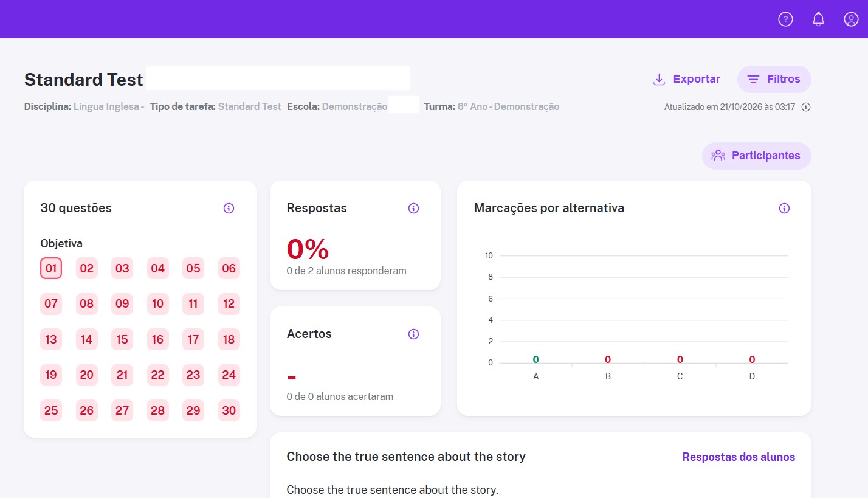The width and height of the screenshot is (868, 498).
Task: Show info for the 30 questões card
Action: [229, 209]
